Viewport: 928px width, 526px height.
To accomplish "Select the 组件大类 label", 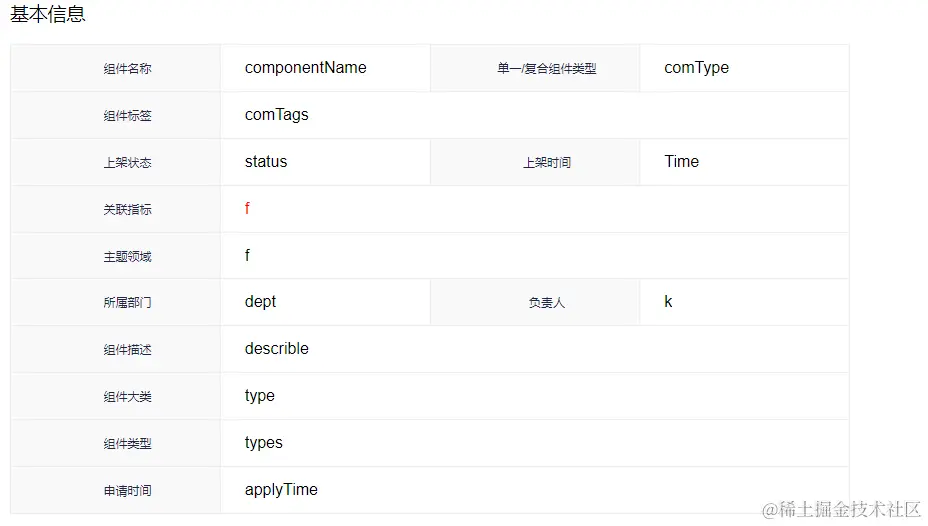I will [127, 396].
